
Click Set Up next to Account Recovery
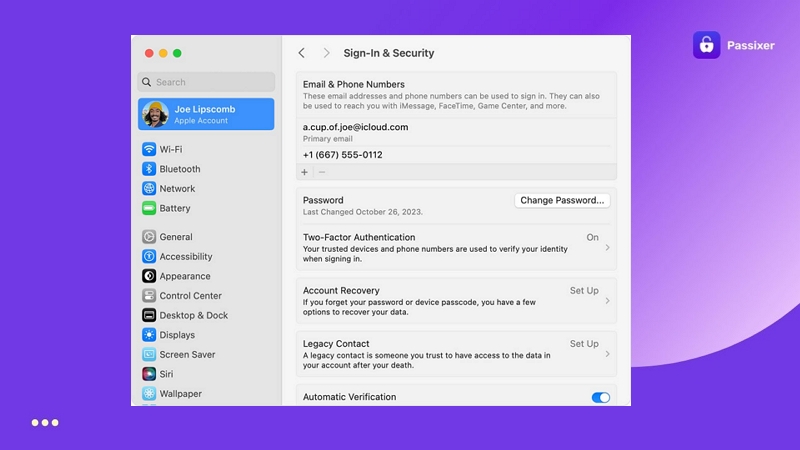[584, 290]
